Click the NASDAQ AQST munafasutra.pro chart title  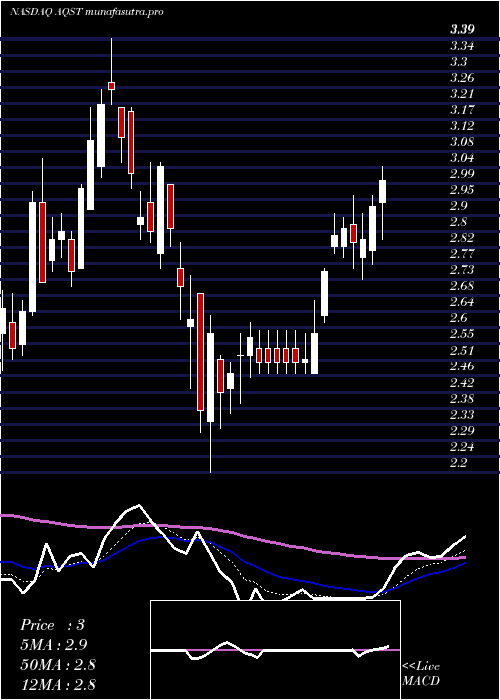[x=86, y=12]
